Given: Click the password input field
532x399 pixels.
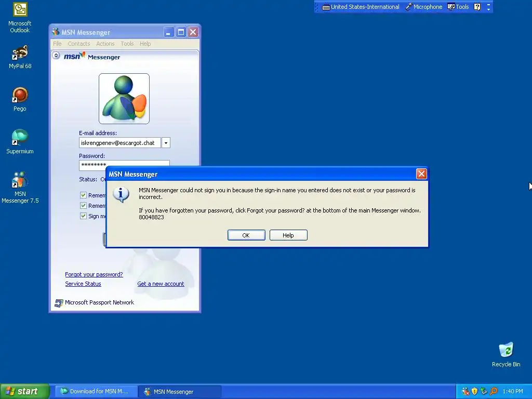Looking at the screenshot, I should pos(124,165).
